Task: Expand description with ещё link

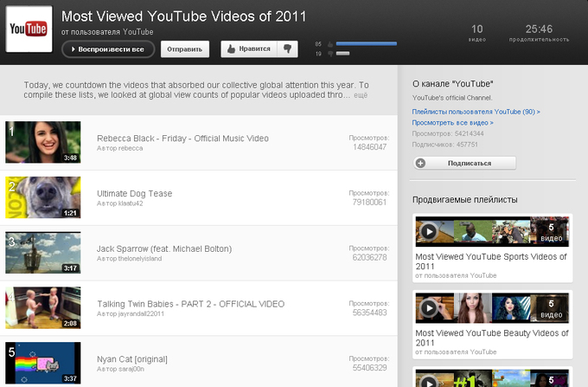Action: coord(361,95)
